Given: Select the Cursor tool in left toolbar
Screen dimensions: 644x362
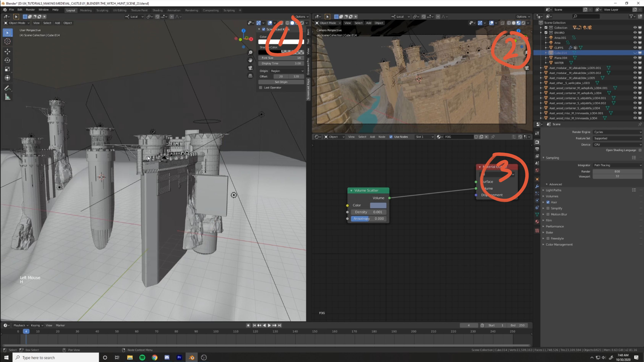Looking at the screenshot, I should pyautogui.click(x=8, y=41).
